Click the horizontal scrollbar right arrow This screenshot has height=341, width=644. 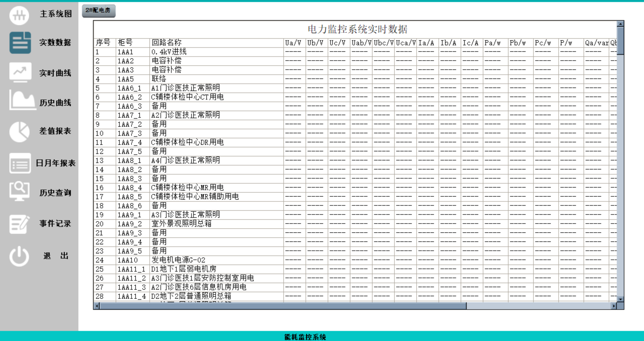pyautogui.click(x=613, y=305)
